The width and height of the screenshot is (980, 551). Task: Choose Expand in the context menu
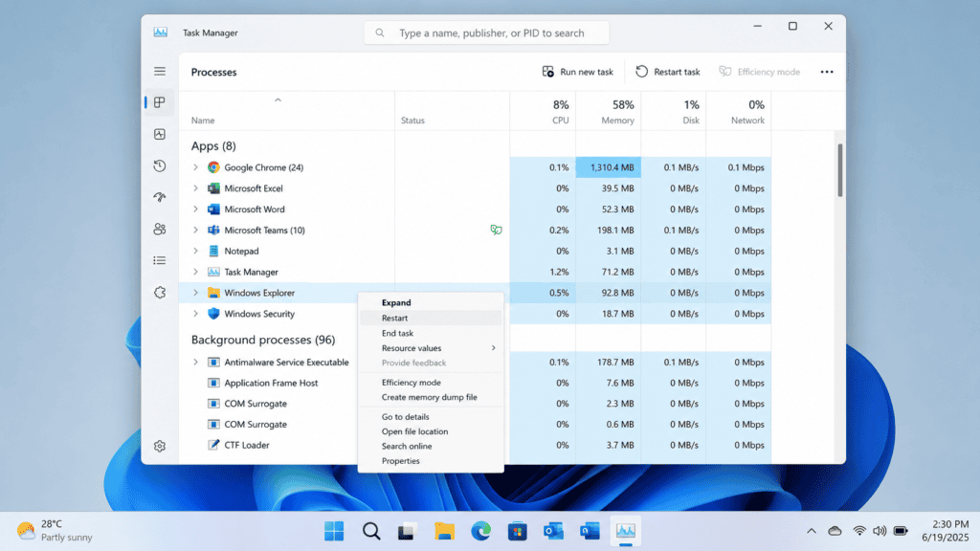coord(431,302)
